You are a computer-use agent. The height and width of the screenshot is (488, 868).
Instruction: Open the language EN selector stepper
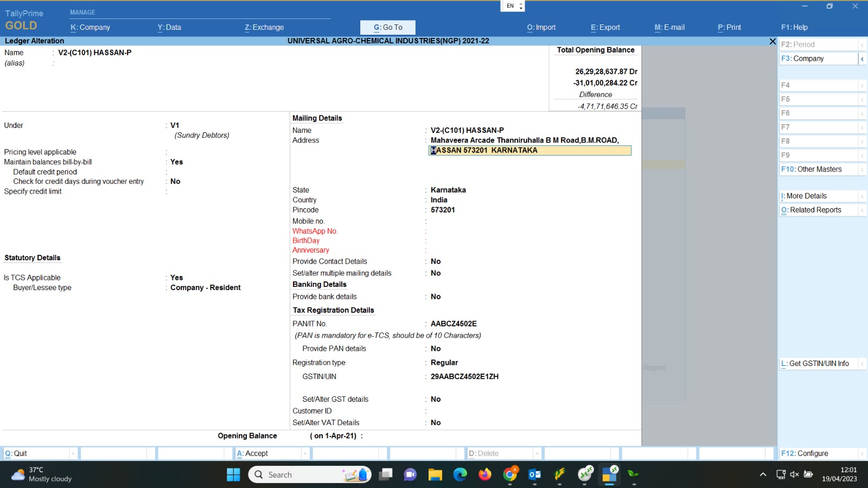click(x=521, y=6)
